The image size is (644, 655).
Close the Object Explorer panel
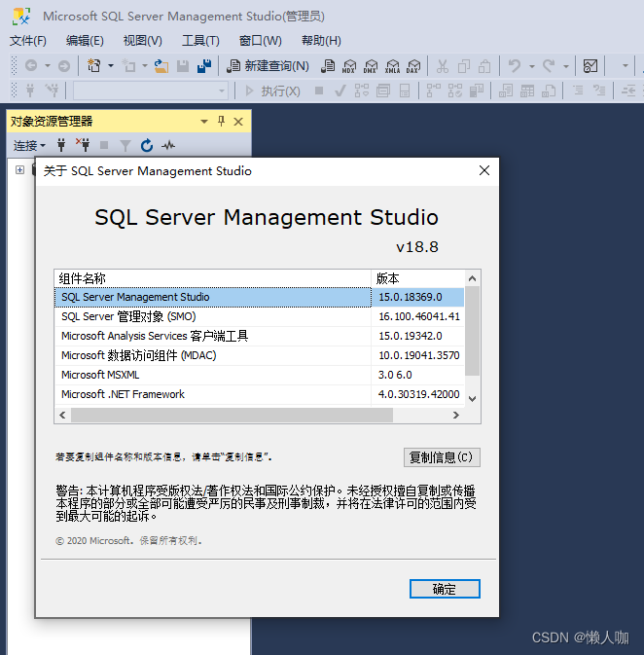[x=238, y=122]
